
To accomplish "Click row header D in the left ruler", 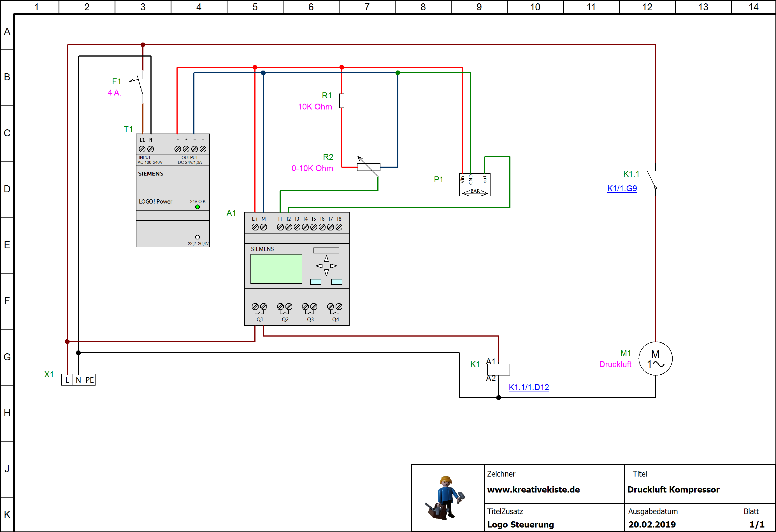I will point(7,189).
